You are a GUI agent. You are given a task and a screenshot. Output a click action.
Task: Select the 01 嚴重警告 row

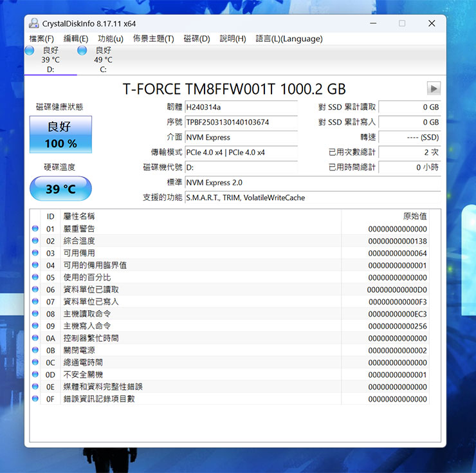[x=230, y=228]
